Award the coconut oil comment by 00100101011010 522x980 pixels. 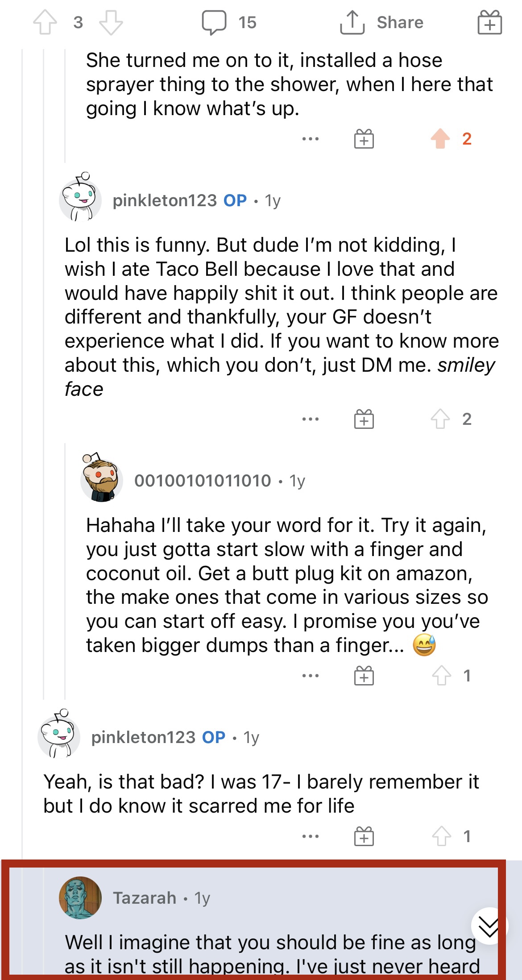coord(364,676)
